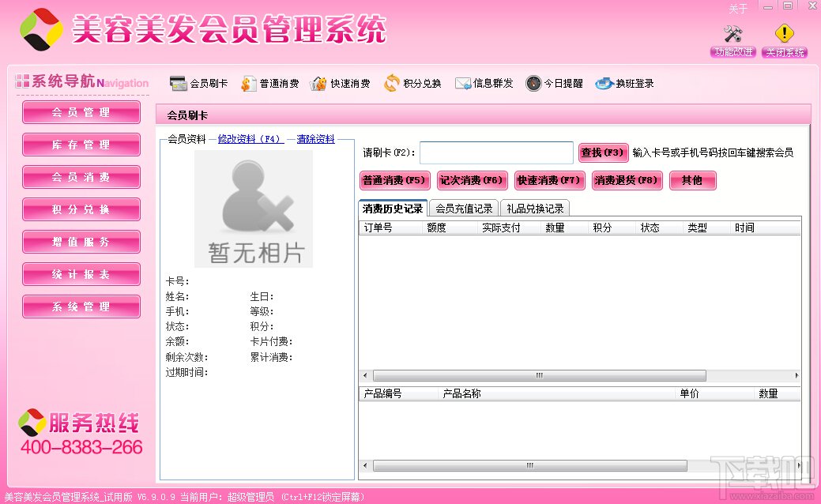Click the product table scrollbar left arrow
Screen dimensions: 821x504
point(365,465)
